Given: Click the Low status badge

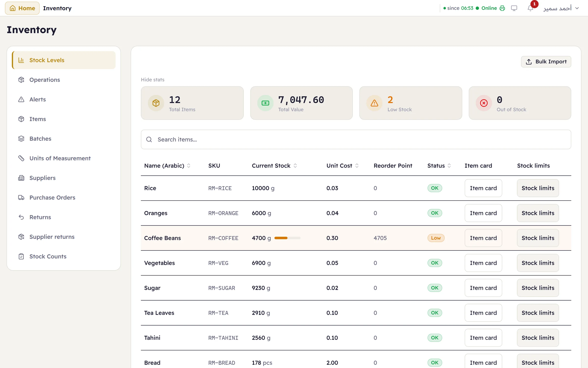Looking at the screenshot, I should click(x=436, y=238).
